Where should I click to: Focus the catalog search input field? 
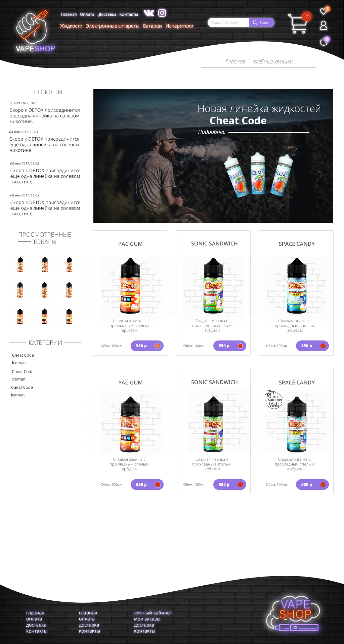click(228, 22)
